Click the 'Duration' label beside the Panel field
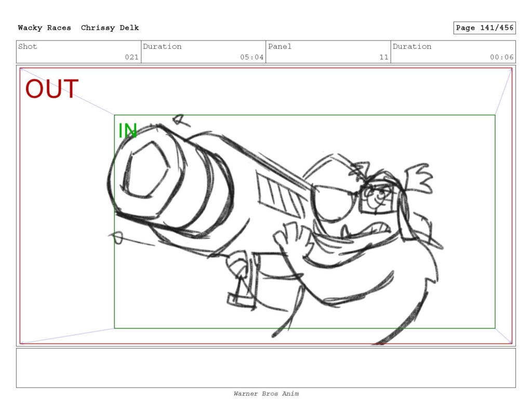The width and height of the screenshot is (532, 412). click(x=412, y=46)
